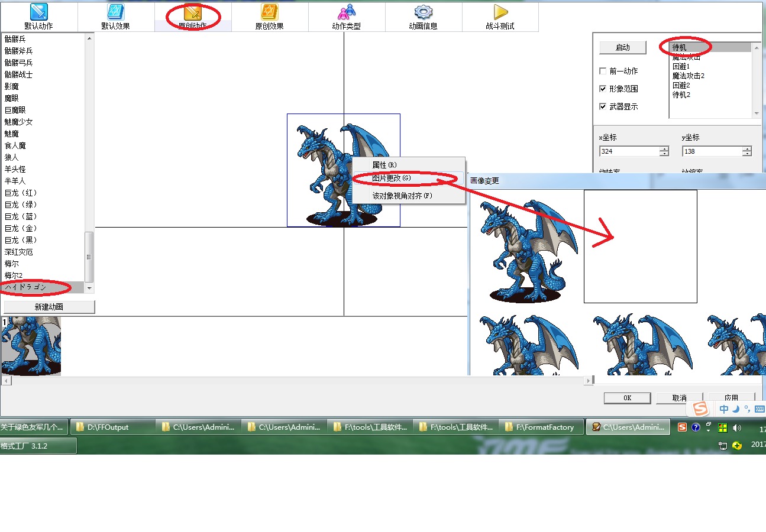Decrease x坐标 with the down spinner arrow
This screenshot has width=766, height=532.
(x=664, y=154)
